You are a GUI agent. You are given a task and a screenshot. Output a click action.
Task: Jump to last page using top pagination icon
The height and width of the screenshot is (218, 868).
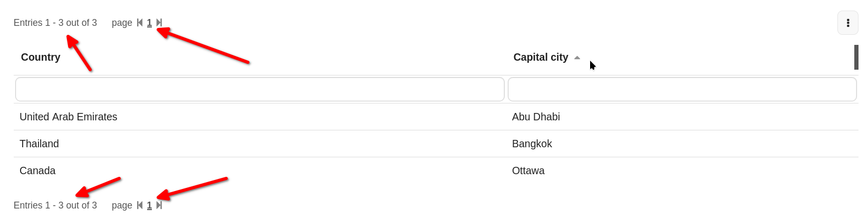click(x=159, y=23)
